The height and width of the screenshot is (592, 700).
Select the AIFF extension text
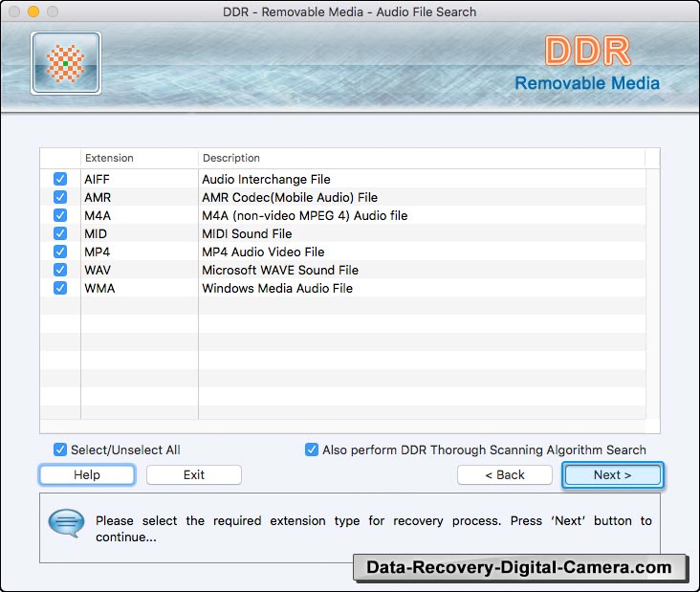(x=97, y=179)
